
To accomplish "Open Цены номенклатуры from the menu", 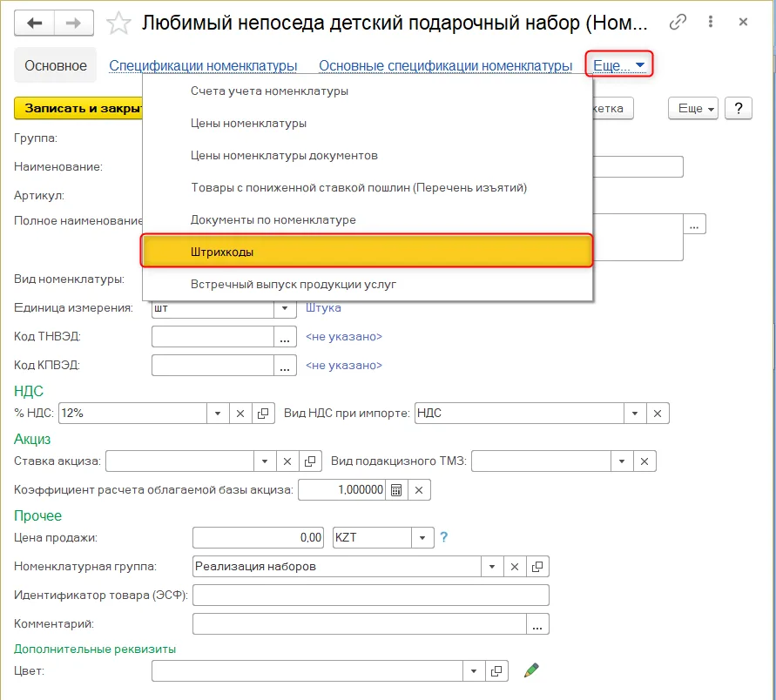I will [x=367, y=123].
